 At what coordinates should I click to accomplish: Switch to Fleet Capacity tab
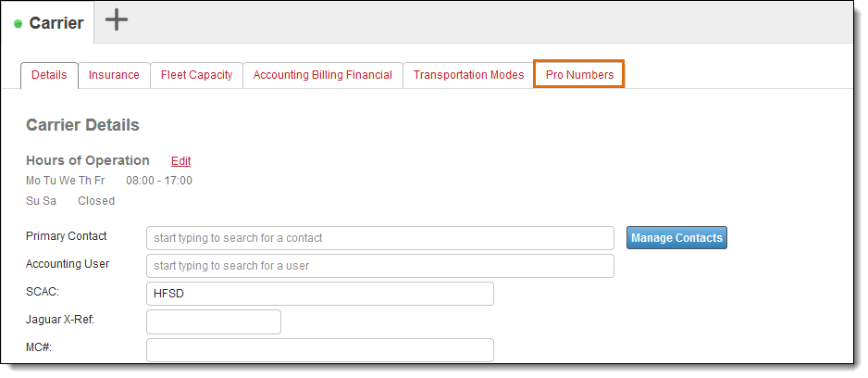coord(196,75)
